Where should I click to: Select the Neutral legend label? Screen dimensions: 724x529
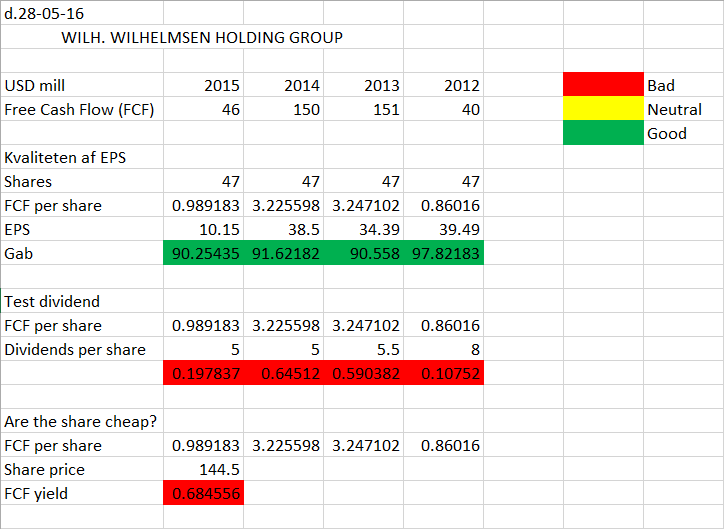pos(674,109)
